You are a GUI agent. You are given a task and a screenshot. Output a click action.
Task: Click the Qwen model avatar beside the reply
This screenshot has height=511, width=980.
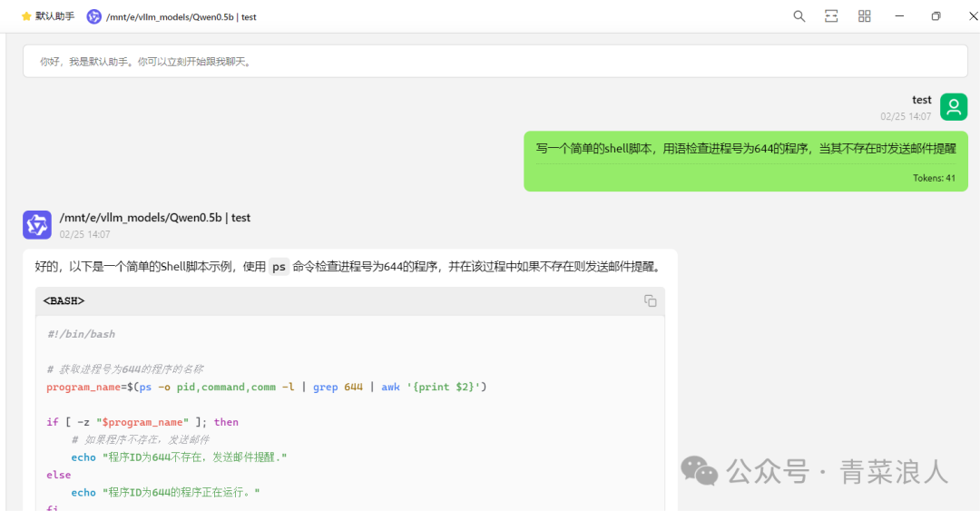coord(37,225)
